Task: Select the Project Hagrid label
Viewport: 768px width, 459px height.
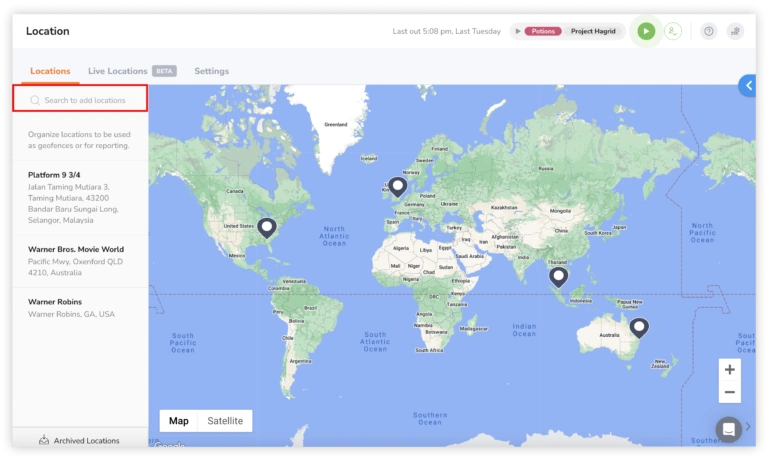Action: tap(593, 31)
